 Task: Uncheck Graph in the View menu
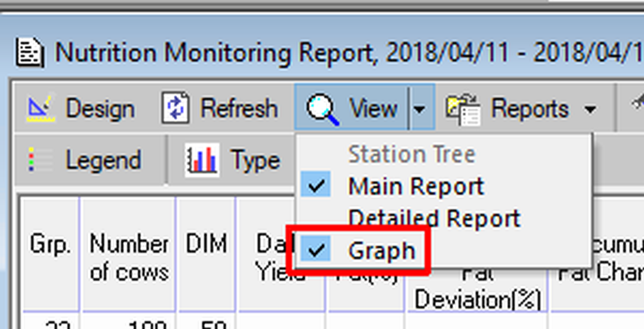(381, 251)
